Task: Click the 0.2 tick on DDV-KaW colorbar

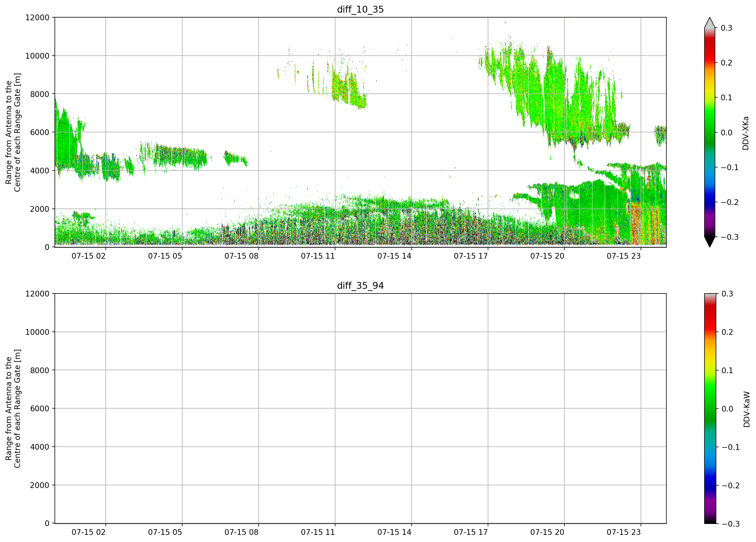Action: coord(728,332)
